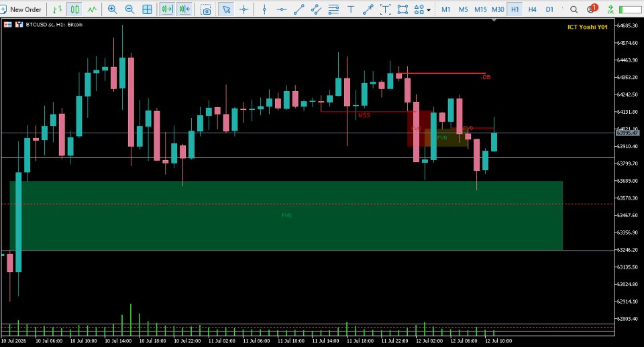Screen dimensions: 644x347
Task: Open the search magnifier in toolbar
Action: pyautogui.click(x=574, y=9)
